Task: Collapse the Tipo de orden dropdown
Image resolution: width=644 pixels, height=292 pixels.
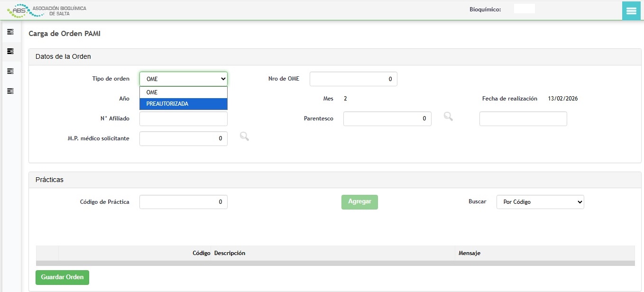Action: point(183,79)
